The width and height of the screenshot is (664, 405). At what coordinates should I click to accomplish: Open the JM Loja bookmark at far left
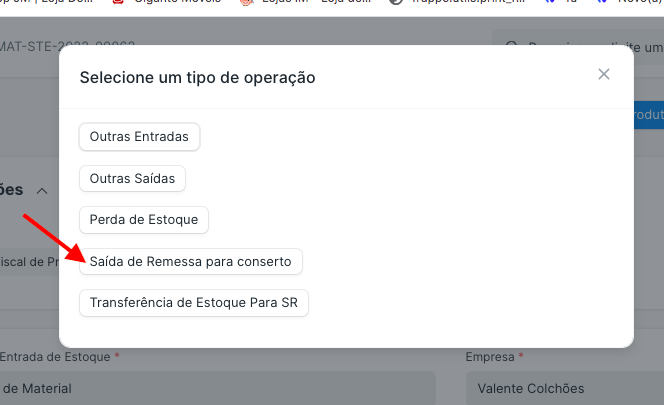click(x=40, y=3)
